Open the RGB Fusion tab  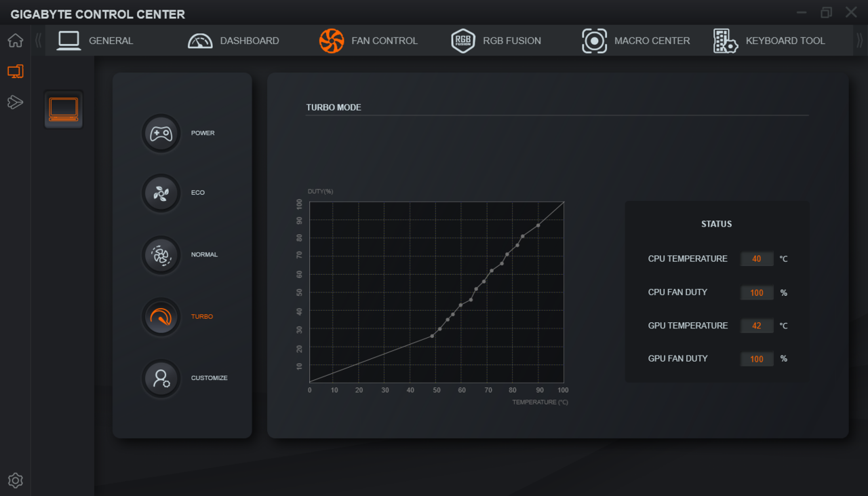(x=496, y=41)
